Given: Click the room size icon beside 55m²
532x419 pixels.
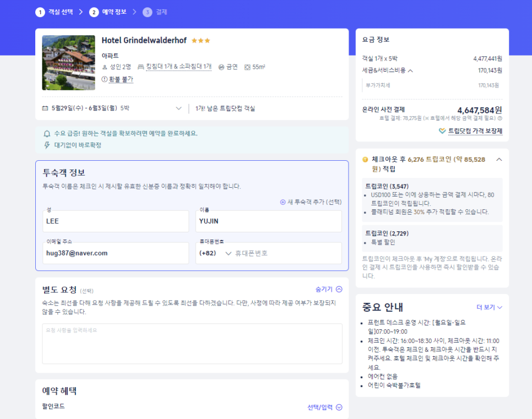Looking at the screenshot, I should [x=247, y=67].
